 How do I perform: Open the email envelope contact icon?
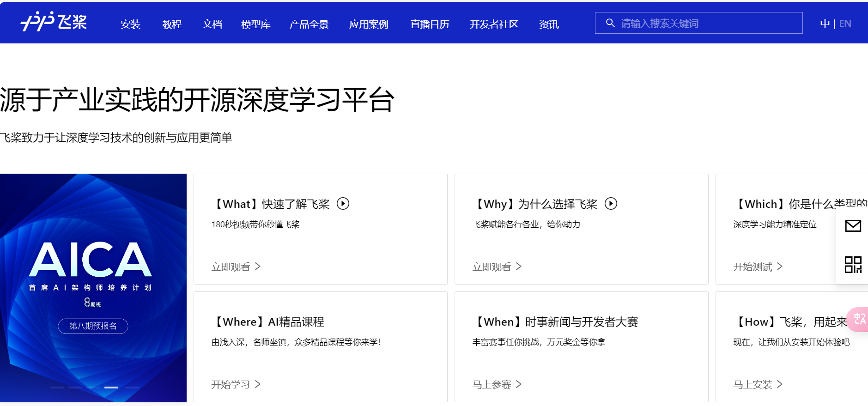click(x=853, y=226)
